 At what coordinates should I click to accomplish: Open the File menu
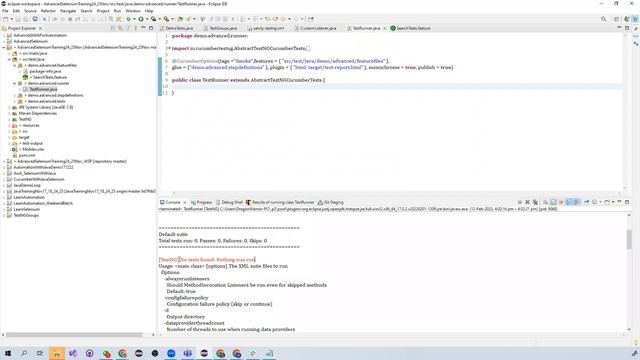tap(5, 11)
